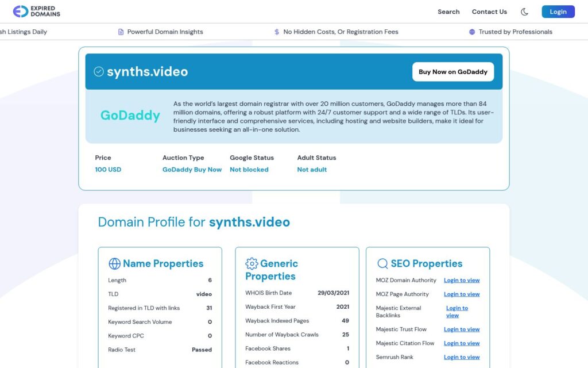Image resolution: width=588 pixels, height=368 pixels.
Task: Click the Facebook Reactions label
Action: point(272,362)
